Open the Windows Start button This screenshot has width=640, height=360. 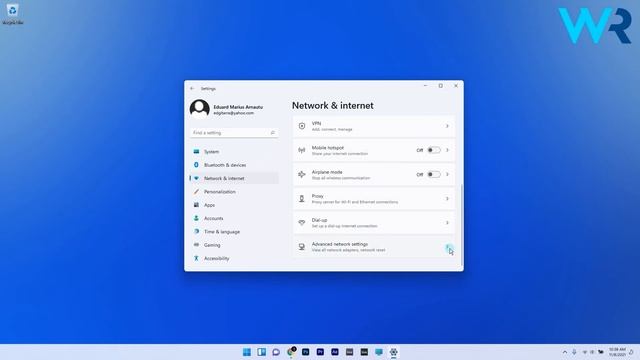click(247, 352)
